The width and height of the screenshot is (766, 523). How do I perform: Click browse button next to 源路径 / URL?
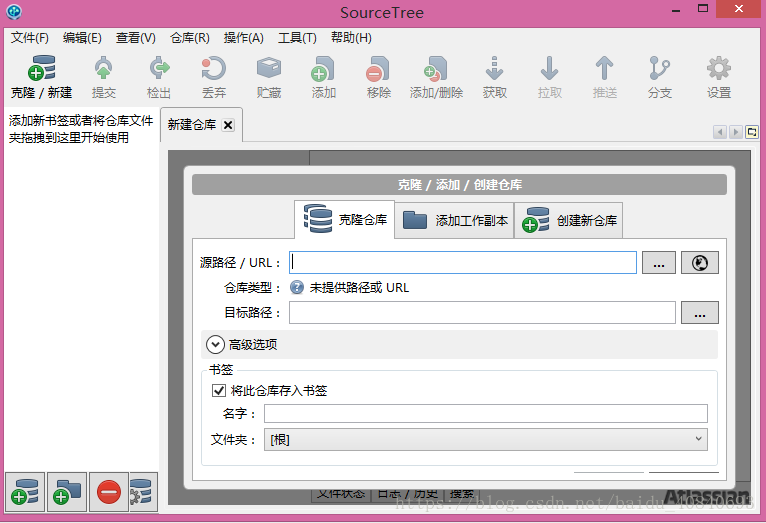pyautogui.click(x=659, y=263)
